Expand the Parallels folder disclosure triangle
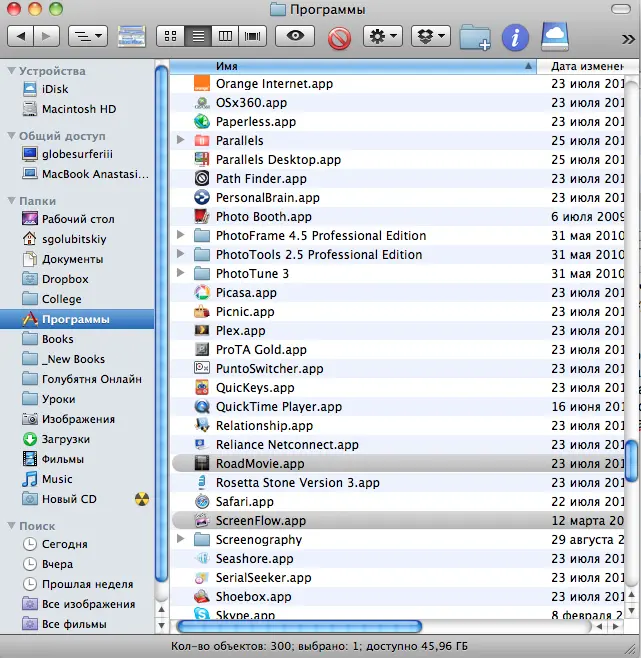The image size is (641, 658). 181,140
